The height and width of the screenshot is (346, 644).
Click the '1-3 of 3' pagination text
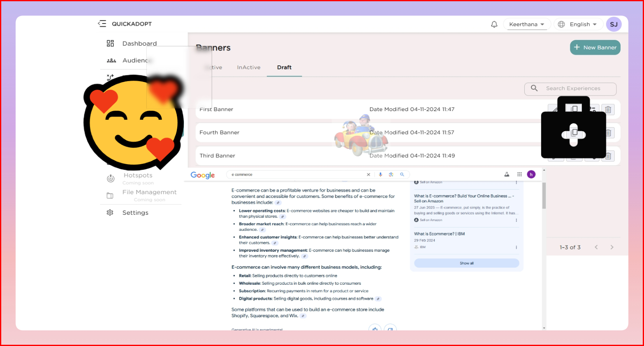570,247
